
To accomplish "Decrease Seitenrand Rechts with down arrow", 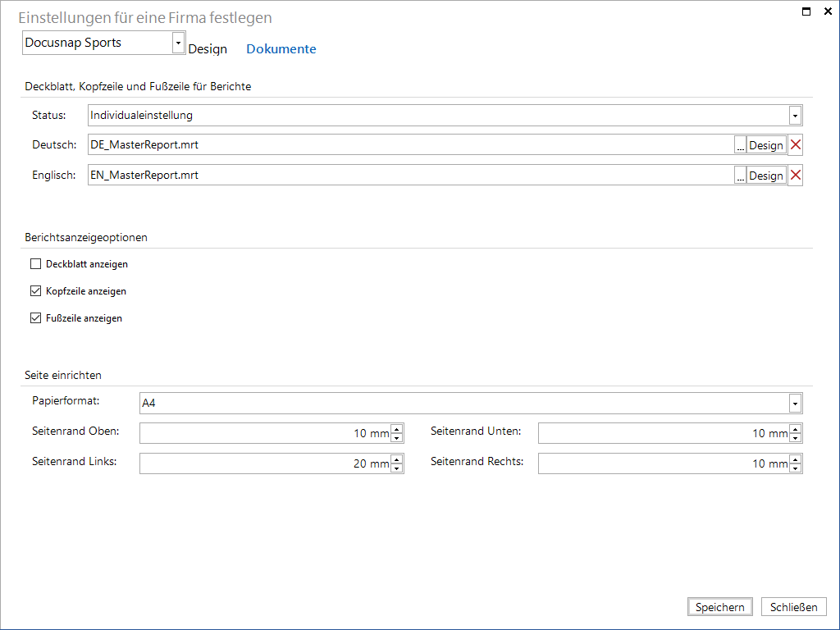I will click(795, 468).
